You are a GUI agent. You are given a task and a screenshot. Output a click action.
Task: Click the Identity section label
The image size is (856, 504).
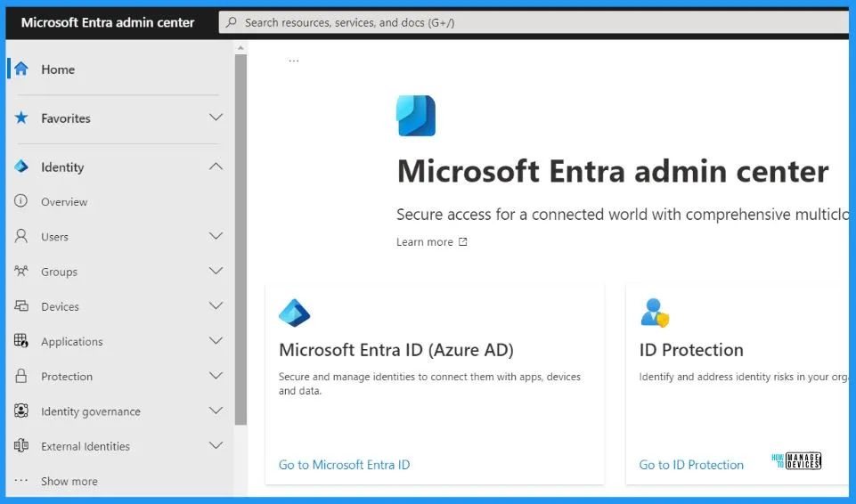(62, 167)
